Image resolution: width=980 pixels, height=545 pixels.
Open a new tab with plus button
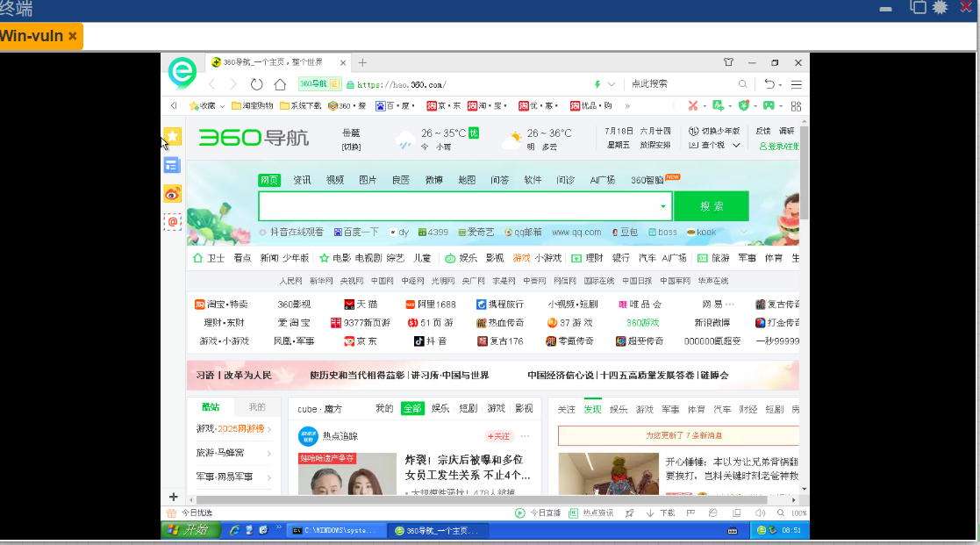[x=362, y=62]
